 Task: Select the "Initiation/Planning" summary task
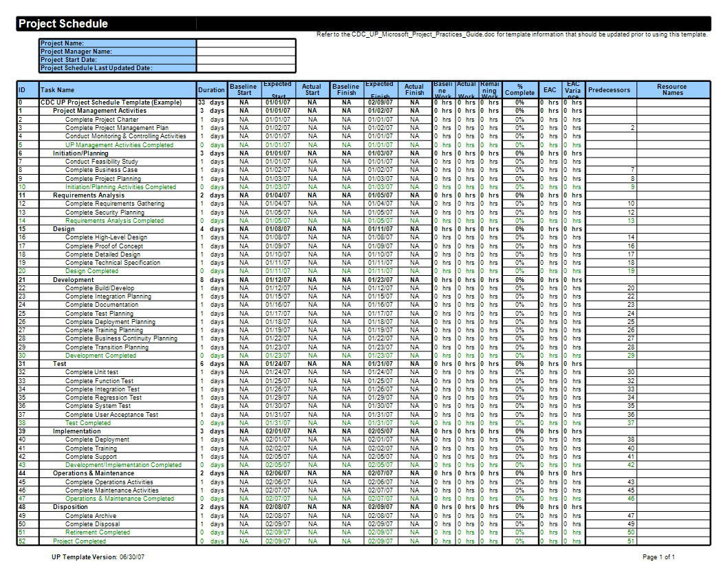click(x=81, y=153)
